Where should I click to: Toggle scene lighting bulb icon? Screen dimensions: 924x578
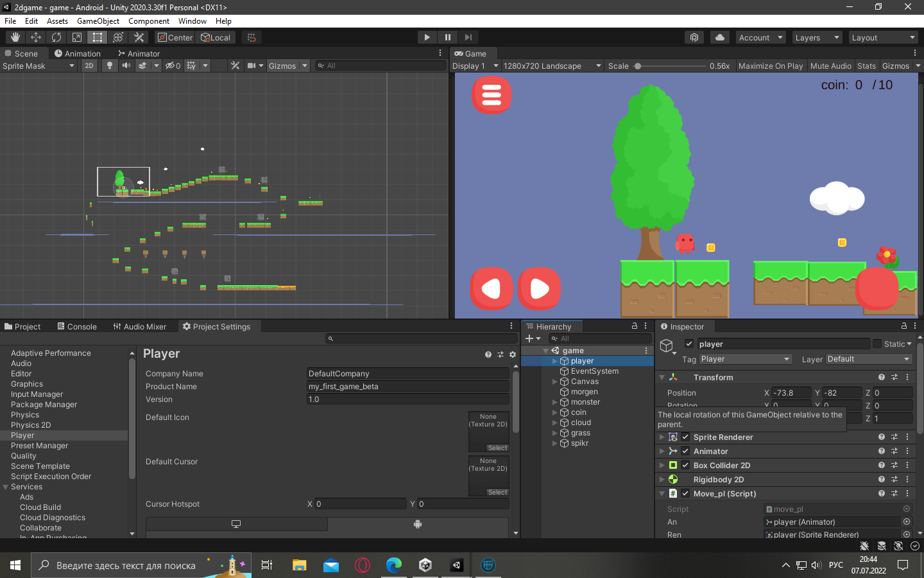[x=110, y=66]
